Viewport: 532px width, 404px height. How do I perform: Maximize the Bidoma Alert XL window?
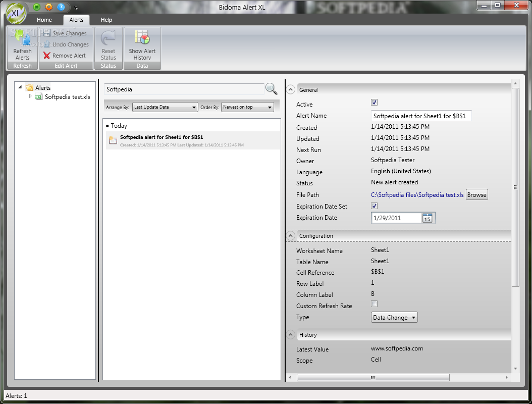click(497, 5)
